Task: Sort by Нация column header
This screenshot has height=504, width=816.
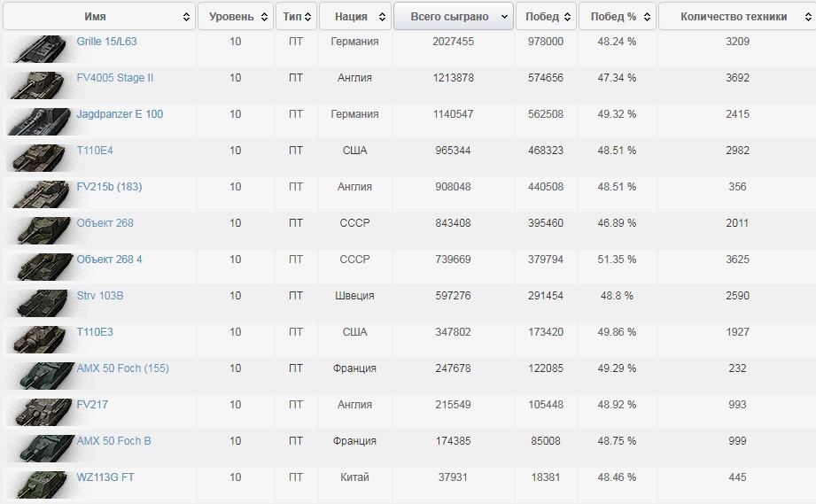Action: click(353, 17)
